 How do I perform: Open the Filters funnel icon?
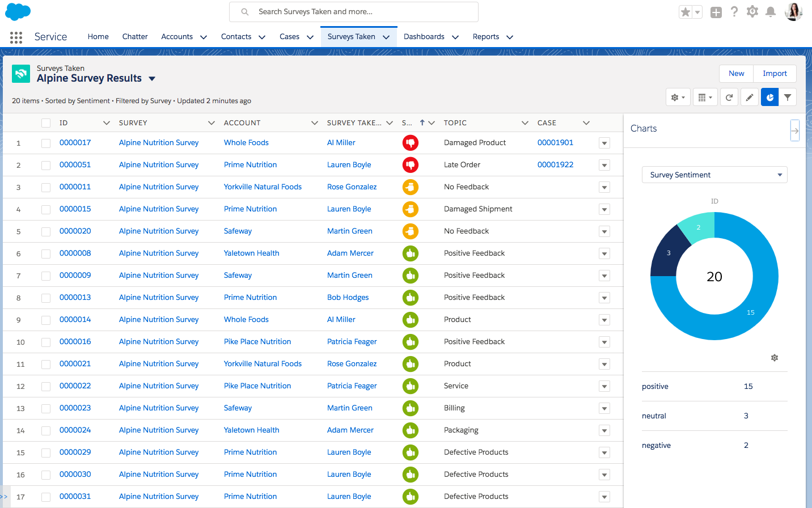click(788, 98)
